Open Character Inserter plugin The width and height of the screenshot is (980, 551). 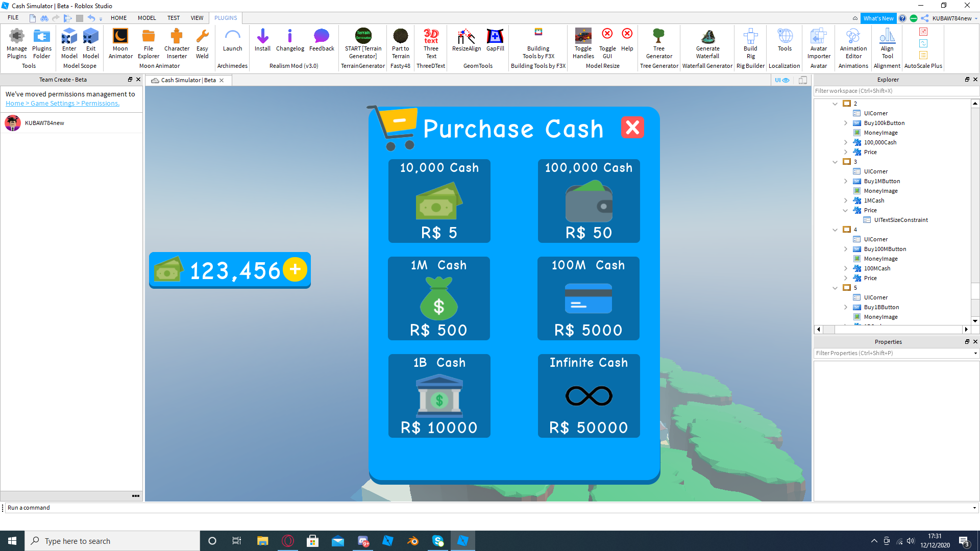click(x=177, y=44)
